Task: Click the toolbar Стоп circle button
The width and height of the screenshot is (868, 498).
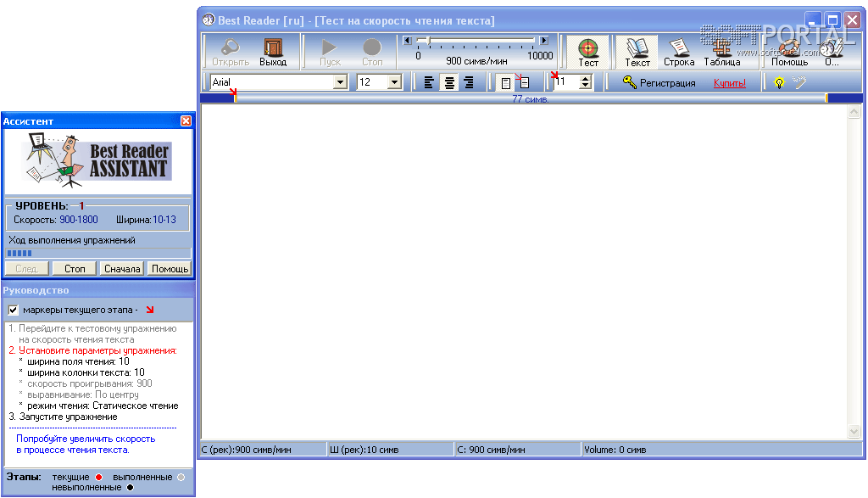Action: pos(372,52)
